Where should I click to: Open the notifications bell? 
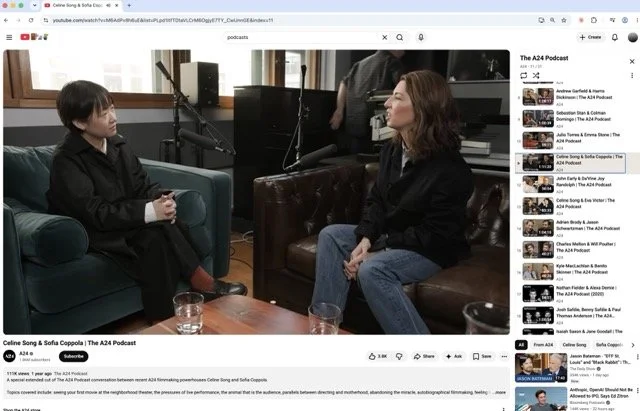pyautogui.click(x=615, y=37)
